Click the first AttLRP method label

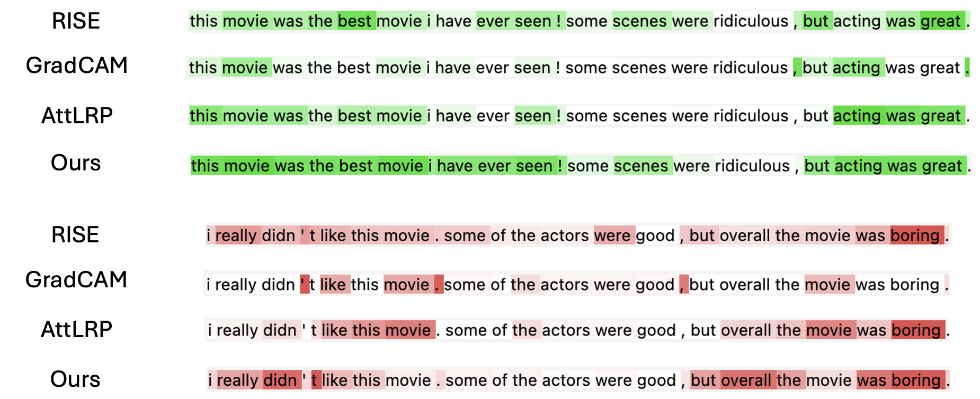[x=77, y=115]
